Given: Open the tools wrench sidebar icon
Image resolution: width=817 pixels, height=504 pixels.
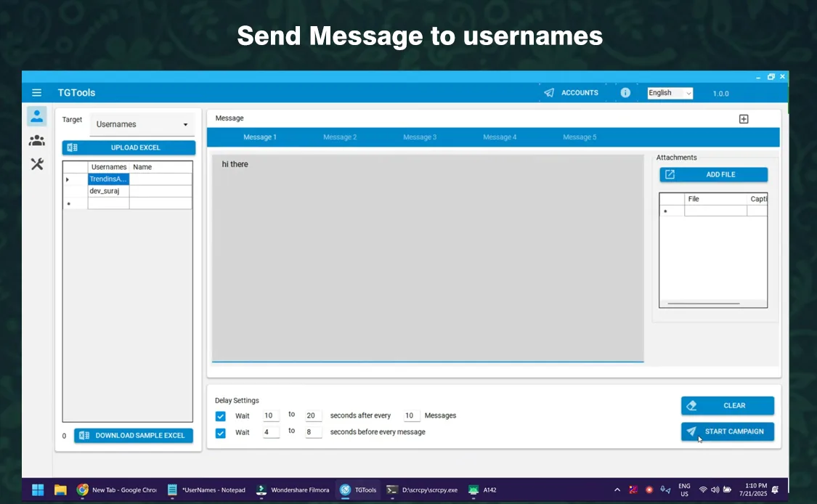Looking at the screenshot, I should (x=36, y=164).
